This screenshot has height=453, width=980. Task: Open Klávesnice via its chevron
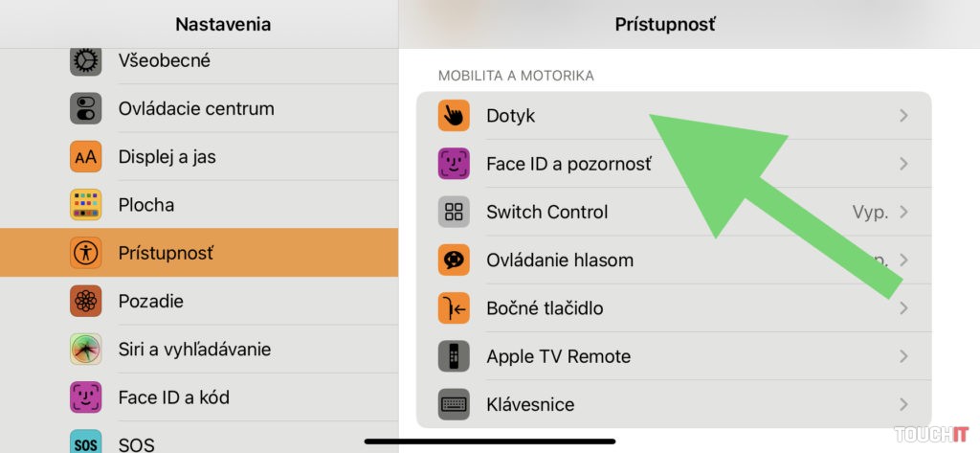point(903,404)
